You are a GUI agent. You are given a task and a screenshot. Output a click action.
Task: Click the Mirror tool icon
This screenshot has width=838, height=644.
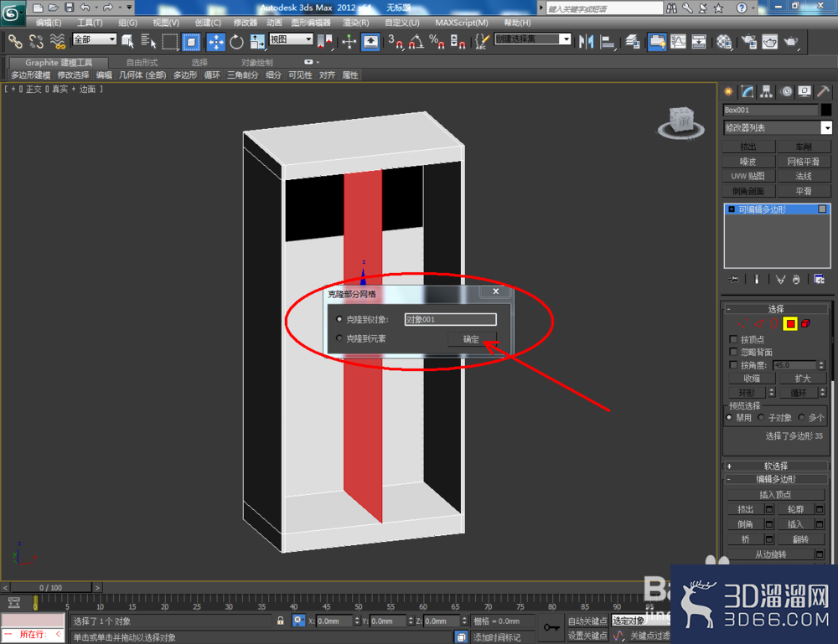pos(587,42)
